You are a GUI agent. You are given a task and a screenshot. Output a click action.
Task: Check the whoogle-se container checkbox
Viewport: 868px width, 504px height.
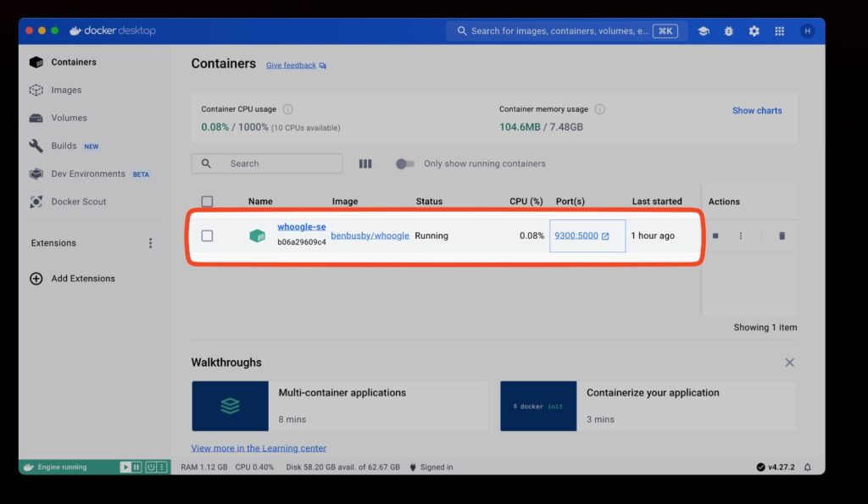click(x=208, y=235)
